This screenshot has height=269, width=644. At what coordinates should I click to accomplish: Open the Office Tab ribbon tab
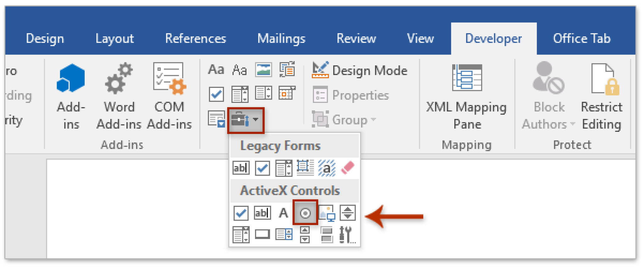click(x=582, y=39)
